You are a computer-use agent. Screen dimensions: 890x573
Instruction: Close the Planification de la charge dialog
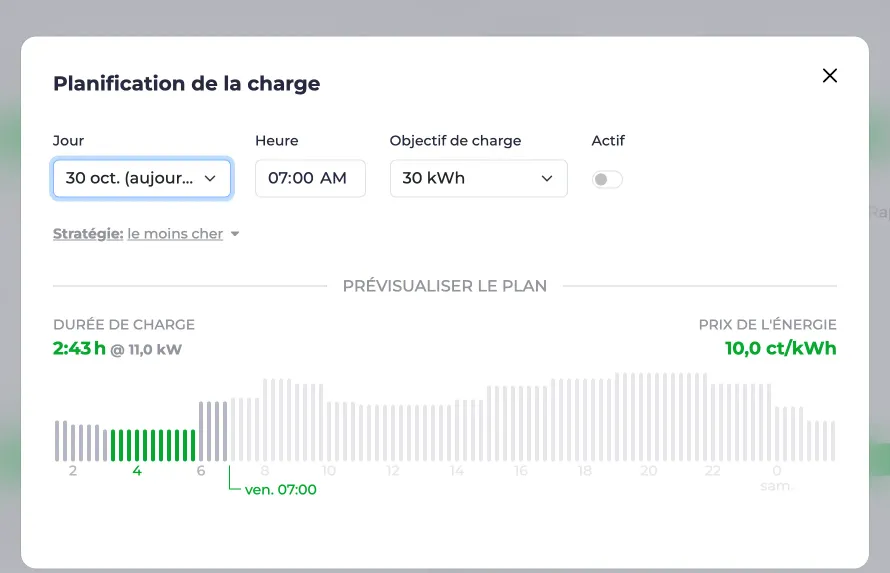tap(829, 75)
